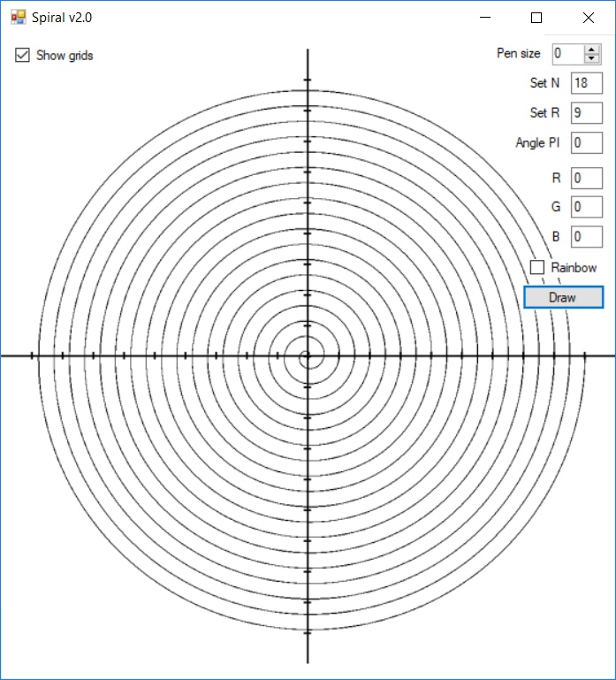Screen dimensions: 616x680
Task: Click the Set N label
Action: pyautogui.click(x=545, y=83)
